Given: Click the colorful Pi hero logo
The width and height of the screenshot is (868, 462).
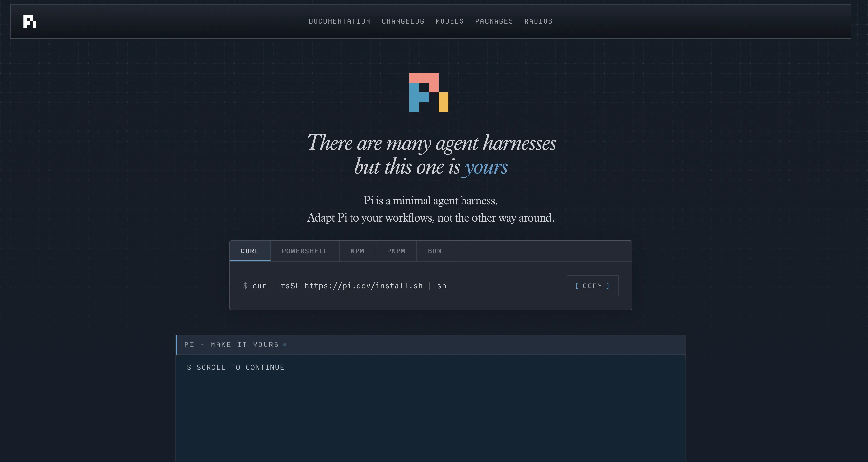Looking at the screenshot, I should (x=429, y=92).
